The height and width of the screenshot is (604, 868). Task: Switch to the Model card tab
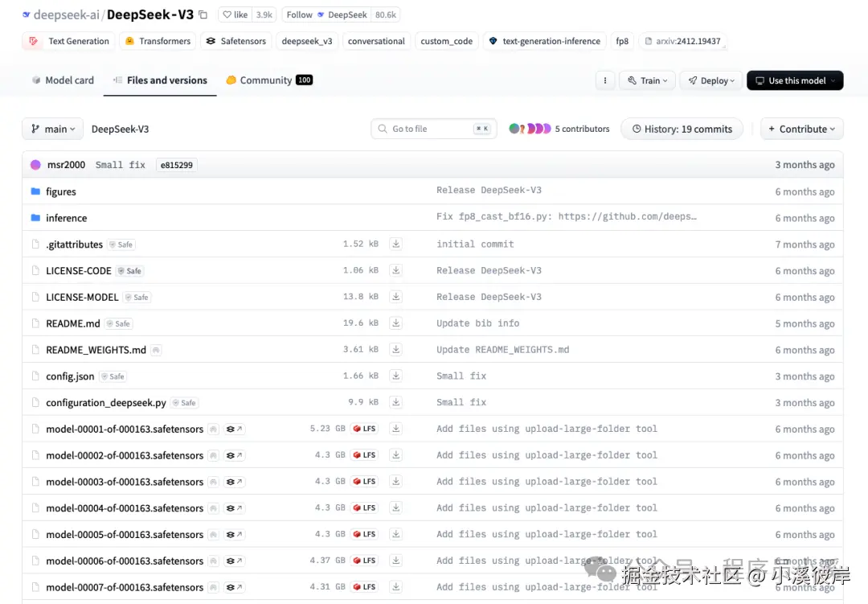click(x=63, y=80)
